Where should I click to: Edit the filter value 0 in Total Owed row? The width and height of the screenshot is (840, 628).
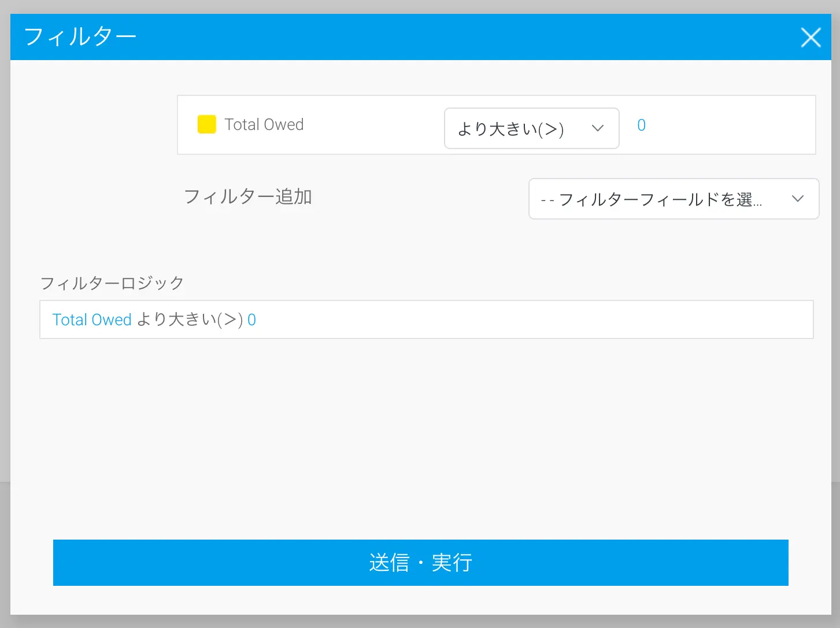click(x=641, y=125)
